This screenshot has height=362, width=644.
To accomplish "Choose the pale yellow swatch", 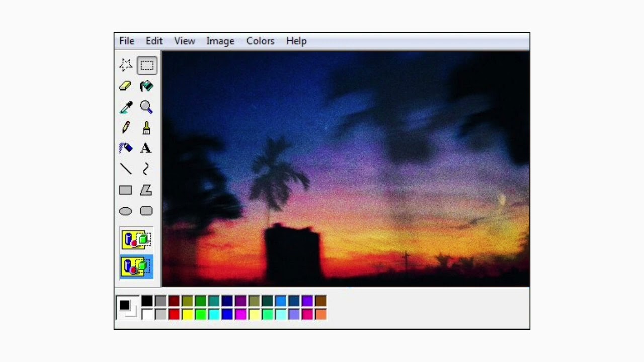I will tap(254, 315).
